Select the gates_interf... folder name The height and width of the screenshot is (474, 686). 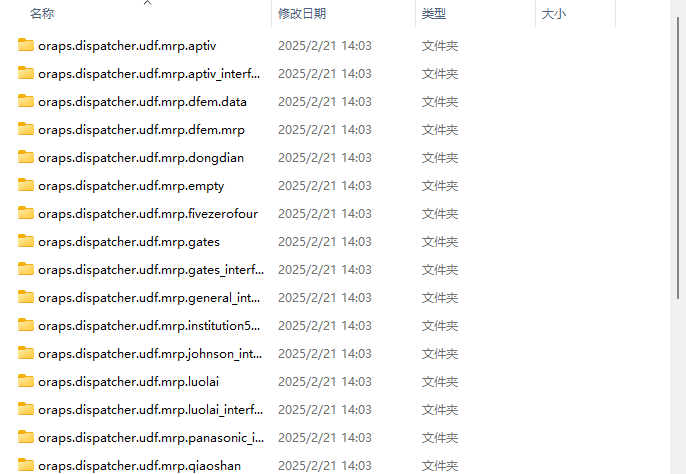pos(151,270)
